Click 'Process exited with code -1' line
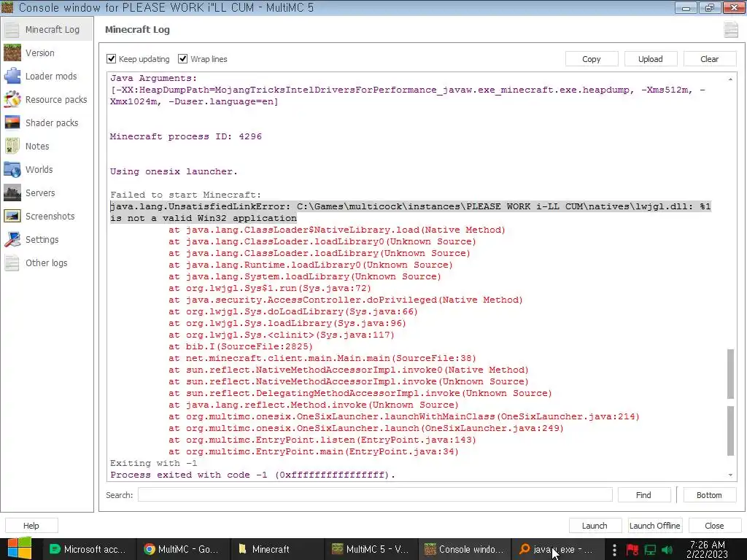 (x=252, y=475)
